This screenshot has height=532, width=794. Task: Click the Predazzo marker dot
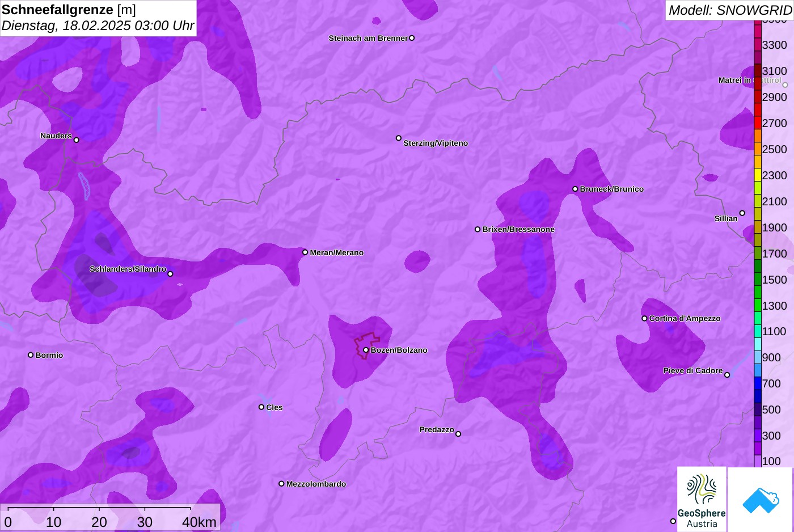click(x=458, y=434)
